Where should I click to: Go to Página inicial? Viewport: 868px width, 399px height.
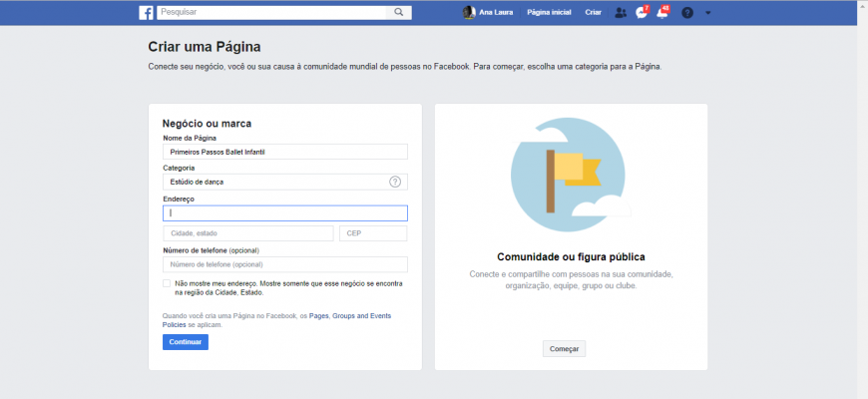(x=549, y=12)
